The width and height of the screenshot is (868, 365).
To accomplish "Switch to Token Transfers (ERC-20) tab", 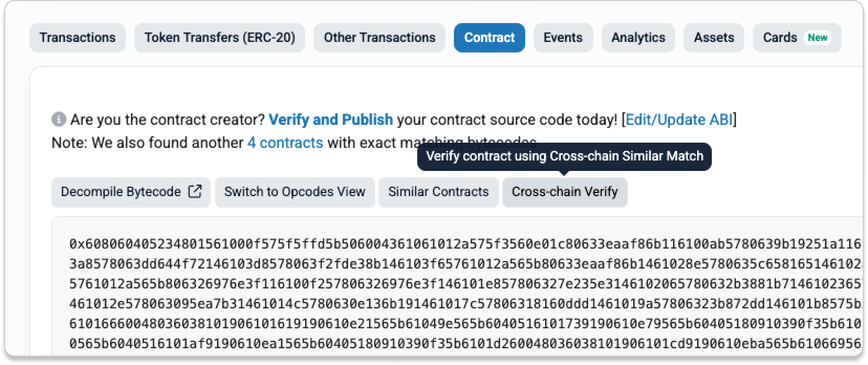I will pyautogui.click(x=220, y=38).
